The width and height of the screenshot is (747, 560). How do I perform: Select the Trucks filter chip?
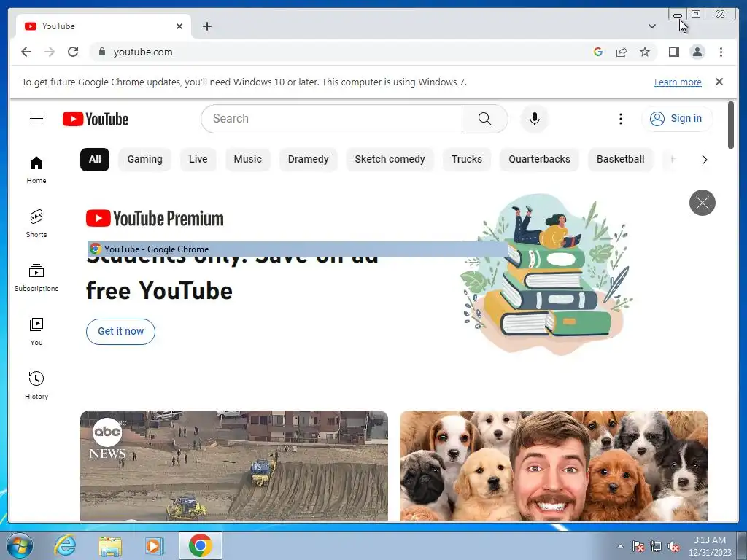pyautogui.click(x=466, y=159)
